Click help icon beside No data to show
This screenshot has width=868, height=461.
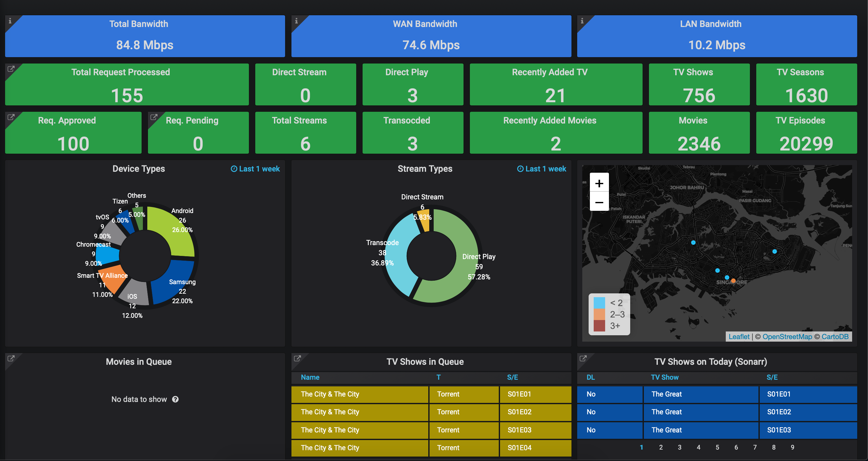point(175,399)
